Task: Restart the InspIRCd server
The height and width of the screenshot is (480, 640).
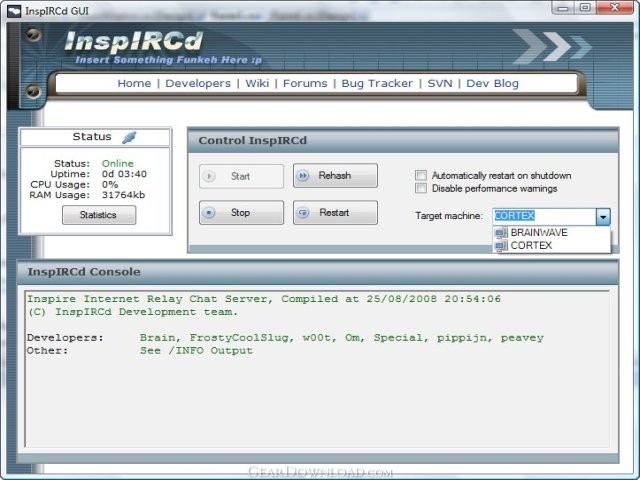Action: 335,213
